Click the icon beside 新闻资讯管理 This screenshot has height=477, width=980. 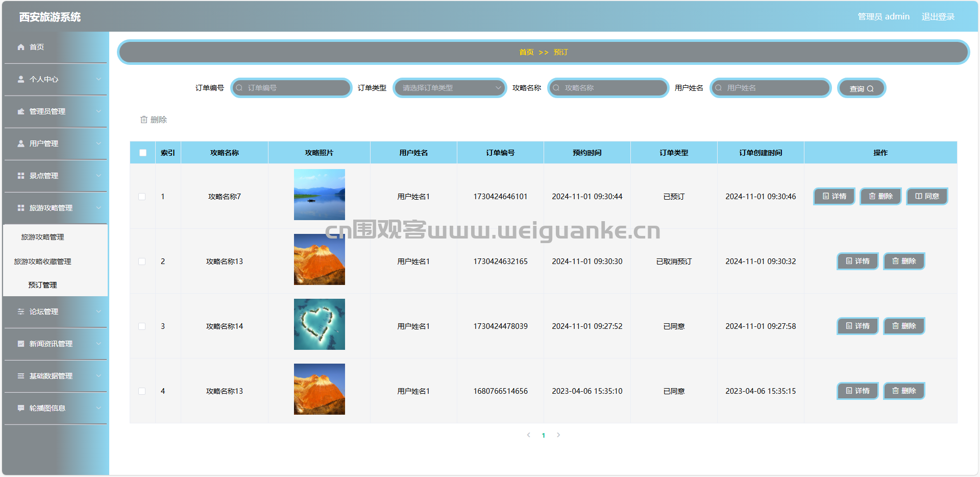coord(21,344)
